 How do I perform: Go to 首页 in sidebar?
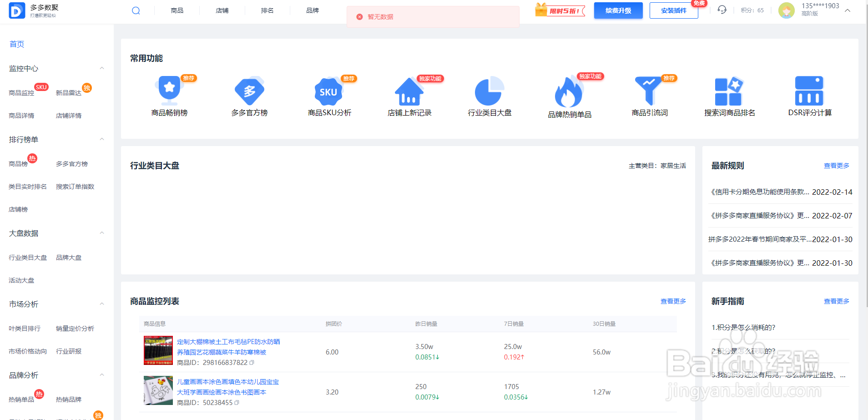tap(17, 44)
